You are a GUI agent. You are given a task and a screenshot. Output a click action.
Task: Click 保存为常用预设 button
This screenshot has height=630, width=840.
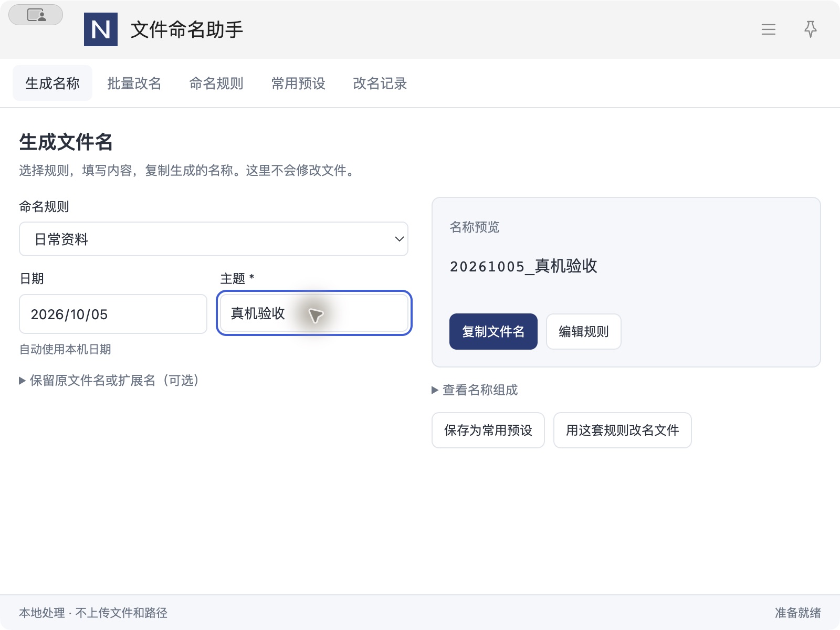[x=488, y=430]
